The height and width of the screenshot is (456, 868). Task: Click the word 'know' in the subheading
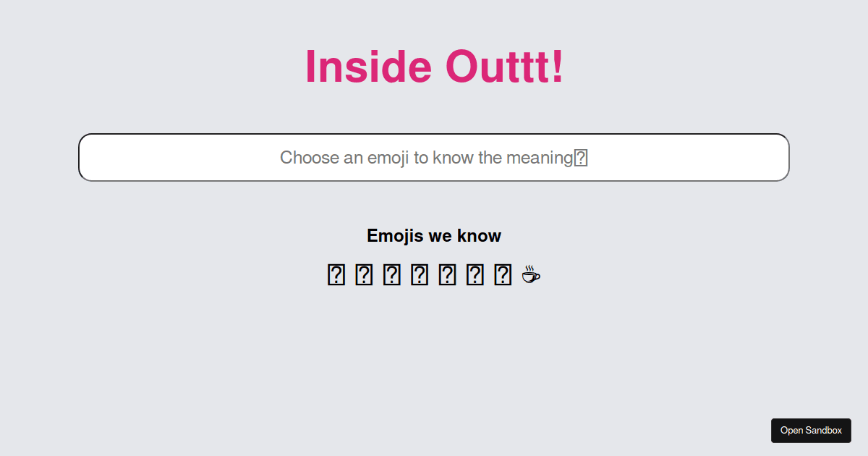click(x=479, y=236)
